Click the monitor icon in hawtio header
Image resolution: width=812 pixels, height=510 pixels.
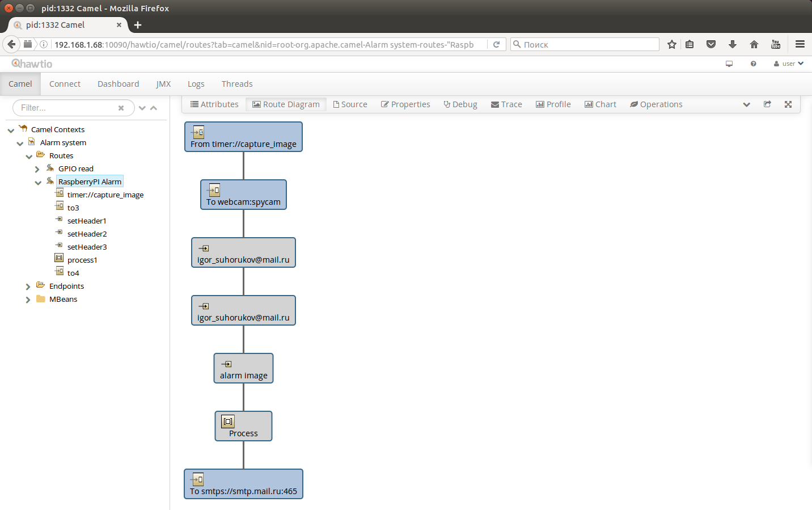coord(729,64)
